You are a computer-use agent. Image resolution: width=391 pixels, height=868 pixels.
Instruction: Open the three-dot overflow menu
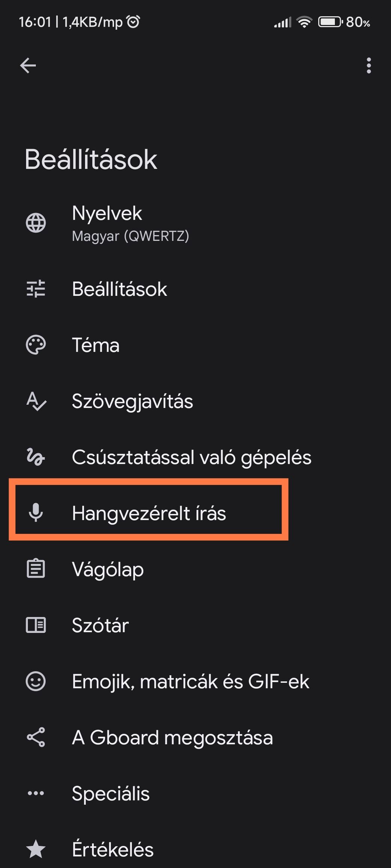(369, 65)
